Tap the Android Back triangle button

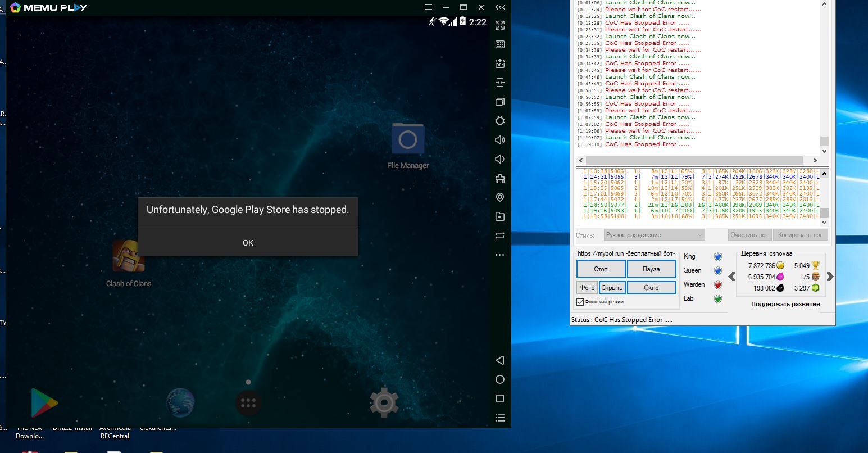(500, 360)
